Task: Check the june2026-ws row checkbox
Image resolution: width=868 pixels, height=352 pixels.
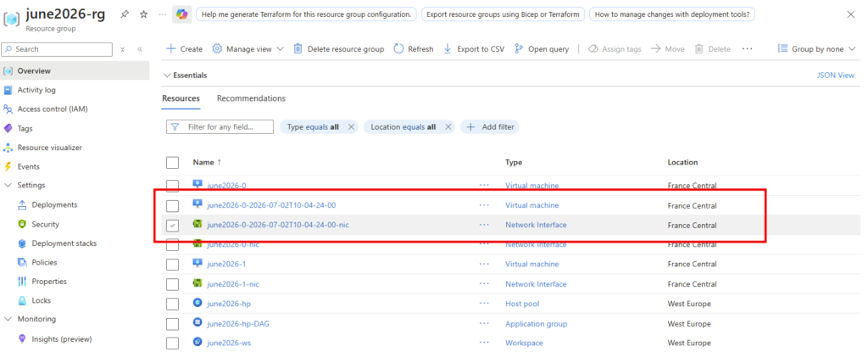Action: 173,344
